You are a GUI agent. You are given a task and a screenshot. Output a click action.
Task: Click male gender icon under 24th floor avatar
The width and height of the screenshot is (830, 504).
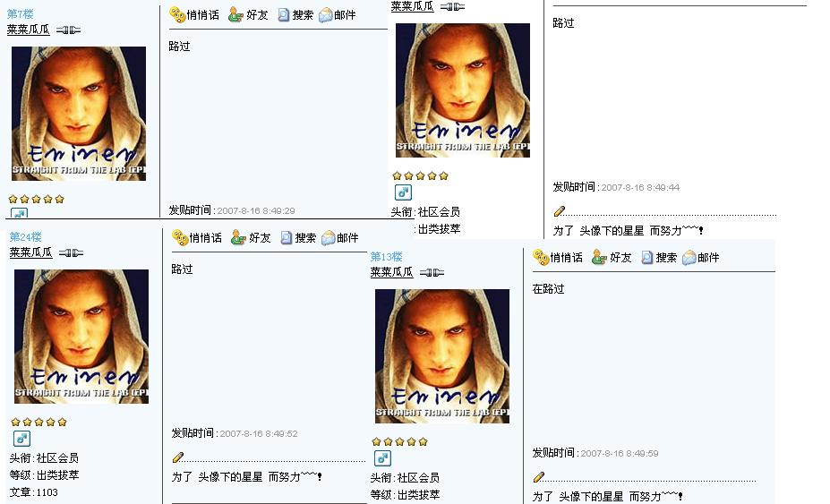tap(21, 439)
